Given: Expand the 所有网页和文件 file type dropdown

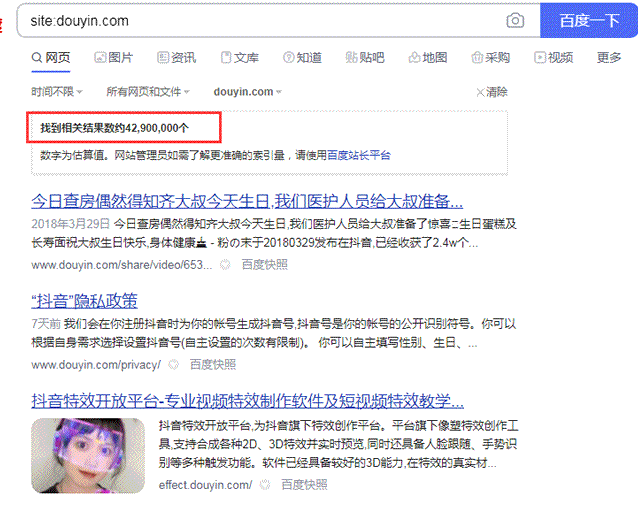Looking at the screenshot, I should (x=147, y=92).
